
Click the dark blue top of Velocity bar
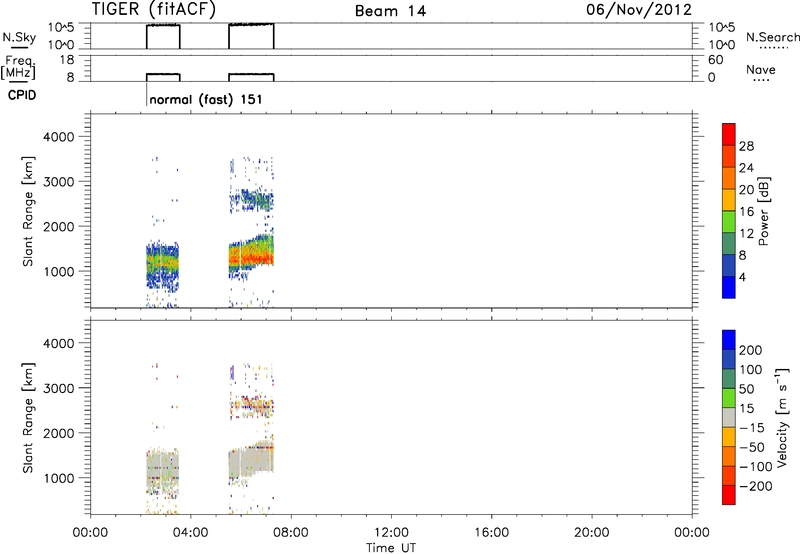click(x=729, y=340)
